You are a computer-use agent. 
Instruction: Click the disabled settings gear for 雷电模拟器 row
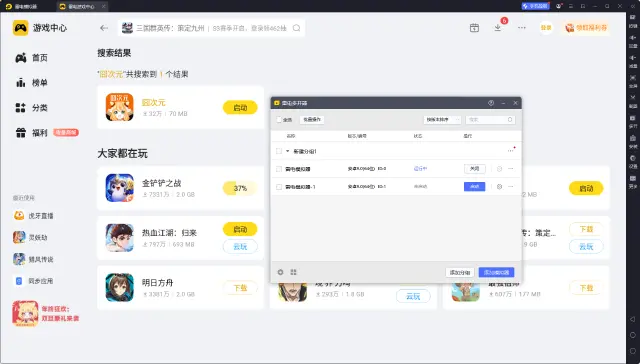(499, 169)
